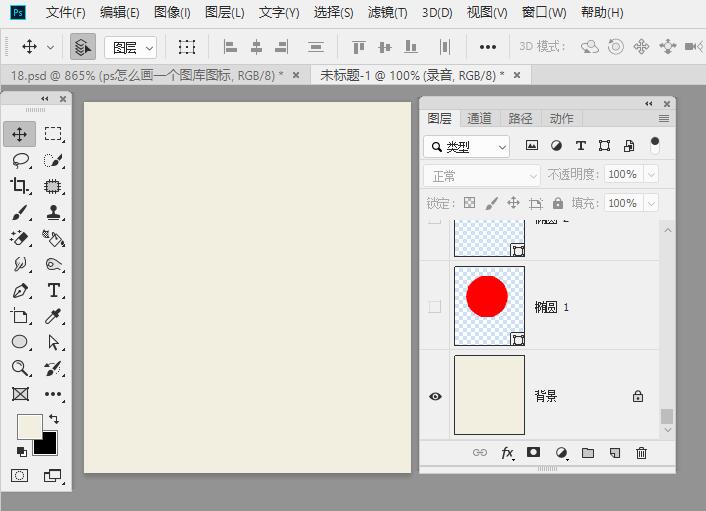
Task: Swap foreground and background colors
Action: click(x=54, y=419)
